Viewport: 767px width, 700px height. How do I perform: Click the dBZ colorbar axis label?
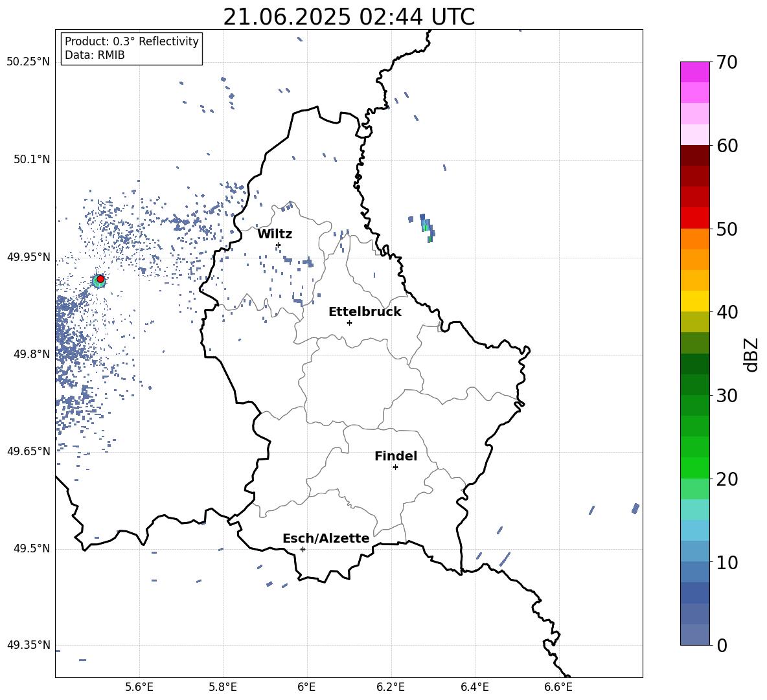(x=752, y=354)
